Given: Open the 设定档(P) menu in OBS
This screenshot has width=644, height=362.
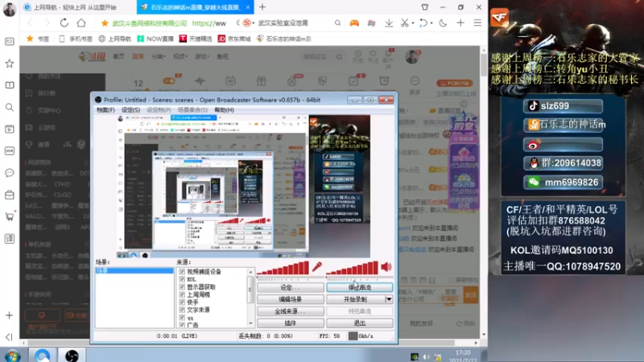Looking at the screenshot, I should pyautogui.click(x=159, y=110).
